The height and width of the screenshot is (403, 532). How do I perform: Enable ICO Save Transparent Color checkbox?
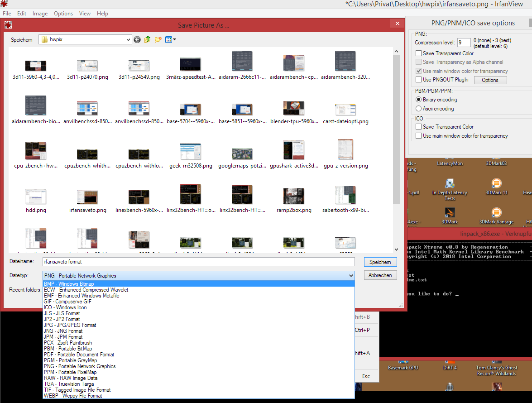coord(419,126)
